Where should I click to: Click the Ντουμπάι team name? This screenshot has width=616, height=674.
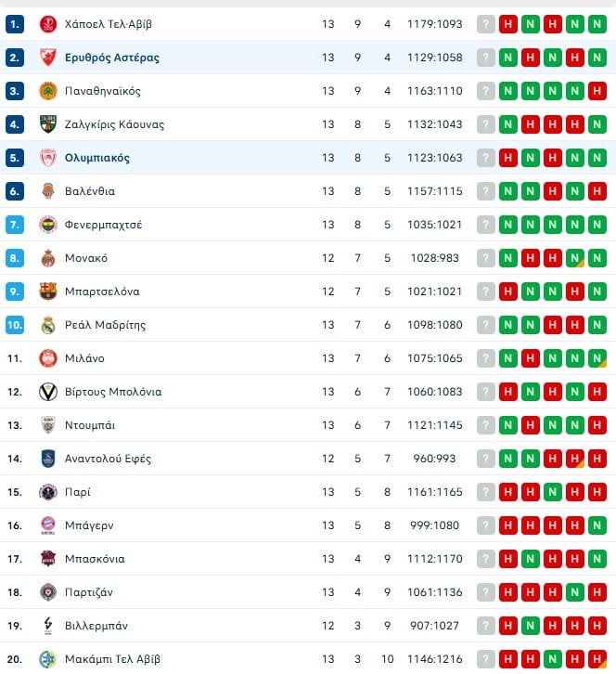click(90, 425)
